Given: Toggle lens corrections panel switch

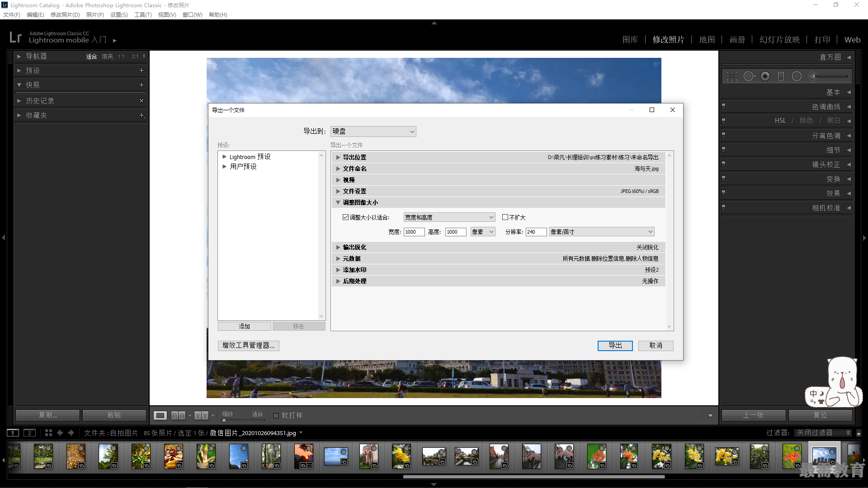Looking at the screenshot, I should [x=724, y=164].
